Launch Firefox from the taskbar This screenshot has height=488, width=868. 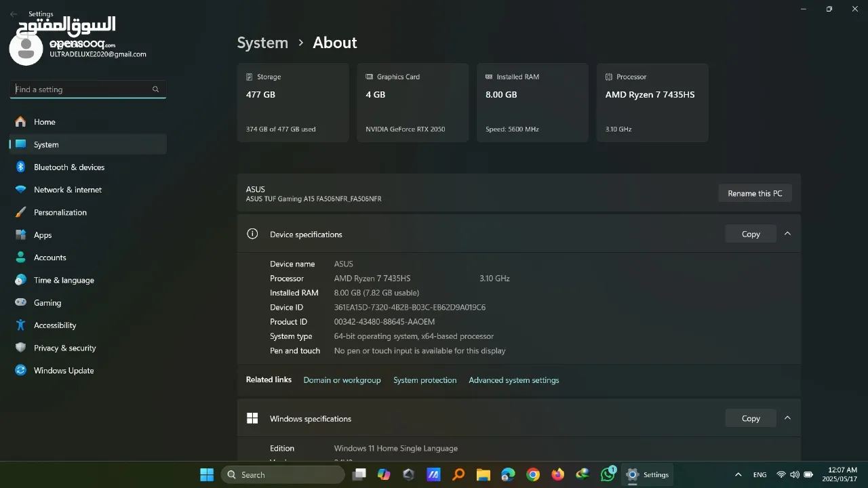click(x=557, y=474)
